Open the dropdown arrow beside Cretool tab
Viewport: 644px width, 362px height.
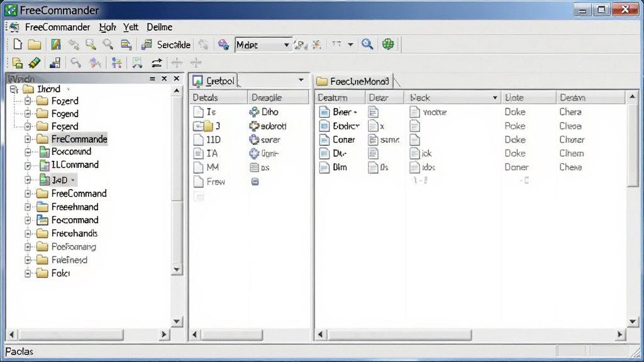pos(301,80)
